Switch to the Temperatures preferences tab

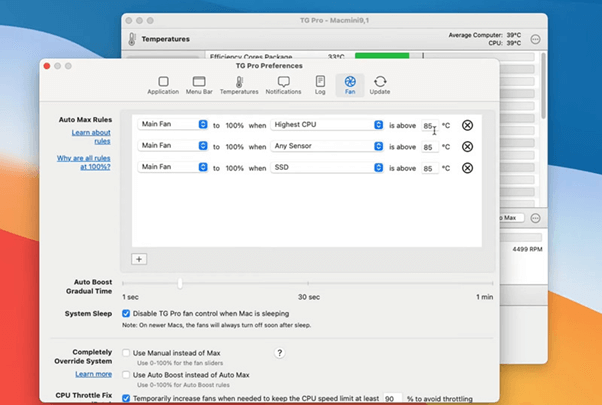click(x=239, y=85)
